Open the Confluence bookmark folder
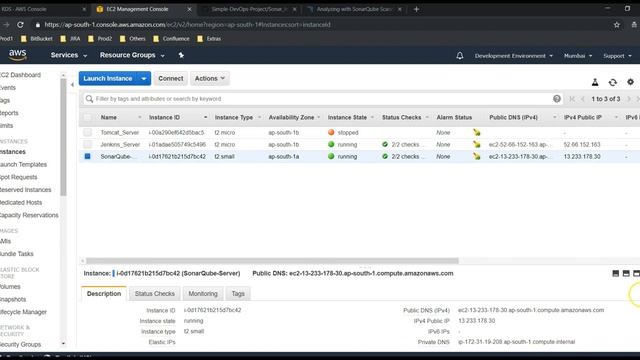The height and width of the screenshot is (360, 640). [171, 39]
